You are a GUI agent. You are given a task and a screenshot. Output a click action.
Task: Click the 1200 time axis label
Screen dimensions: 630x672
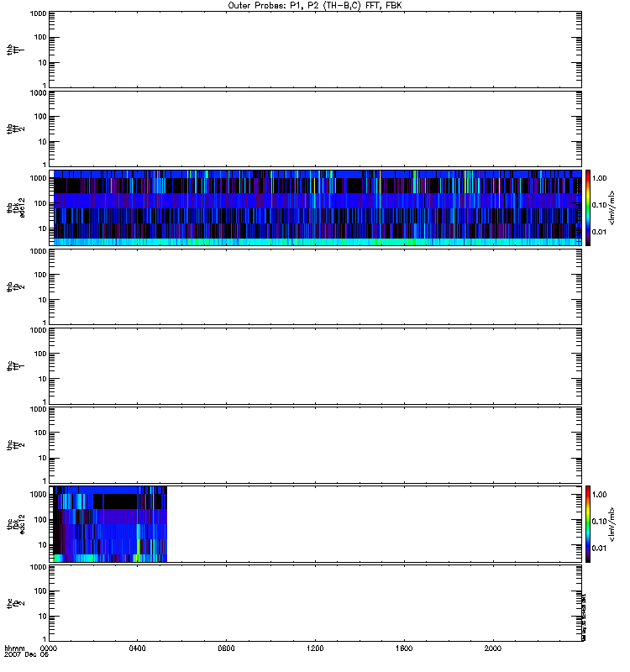[x=316, y=649]
